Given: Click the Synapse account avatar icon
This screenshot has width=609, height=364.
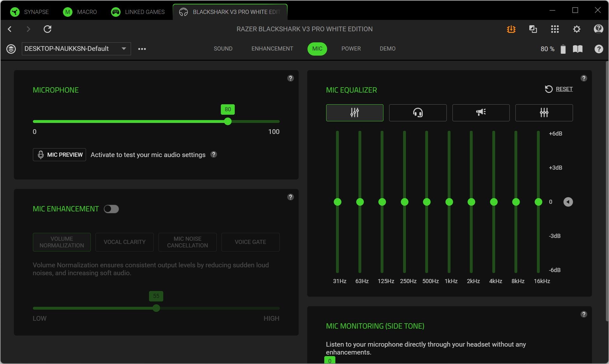Looking at the screenshot, I should coord(598,29).
